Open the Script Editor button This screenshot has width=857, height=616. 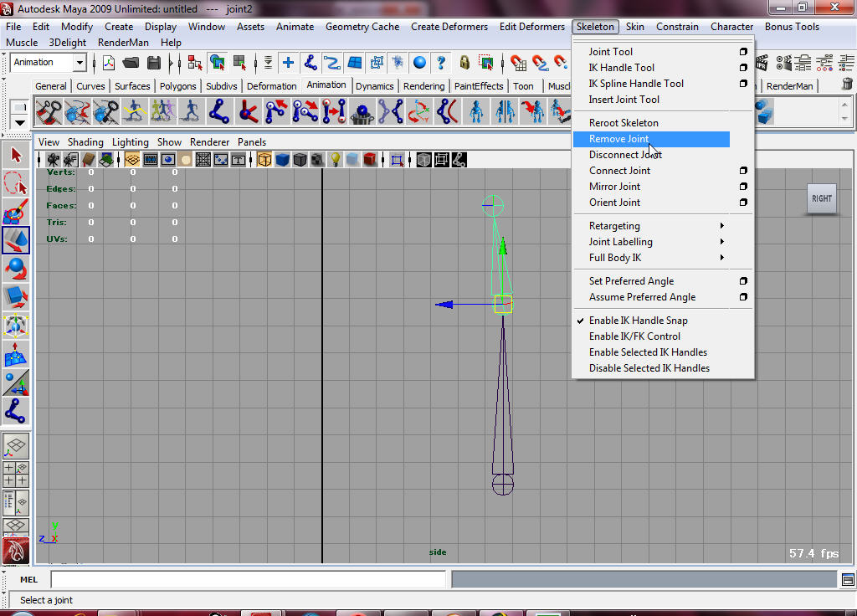tap(848, 579)
